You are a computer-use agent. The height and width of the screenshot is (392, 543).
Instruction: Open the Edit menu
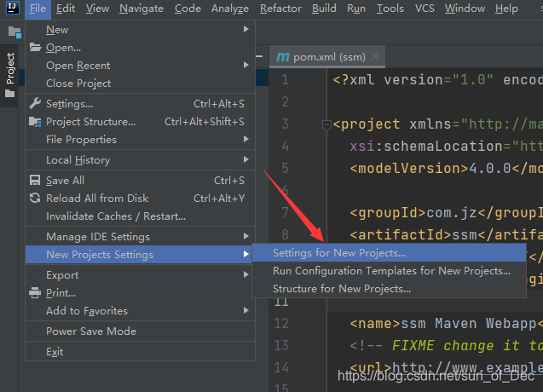click(x=66, y=9)
